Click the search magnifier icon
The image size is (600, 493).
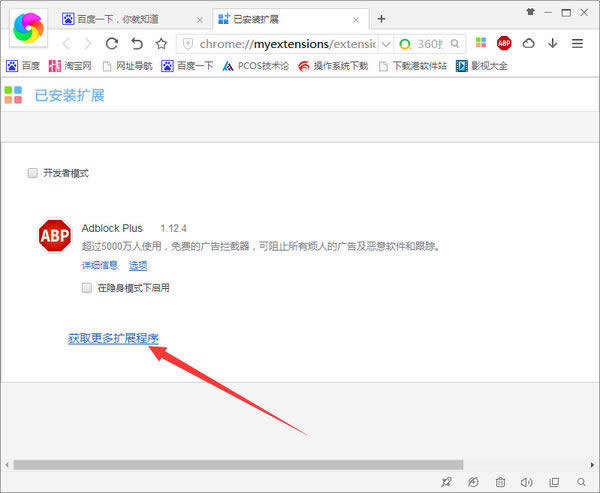(455, 44)
